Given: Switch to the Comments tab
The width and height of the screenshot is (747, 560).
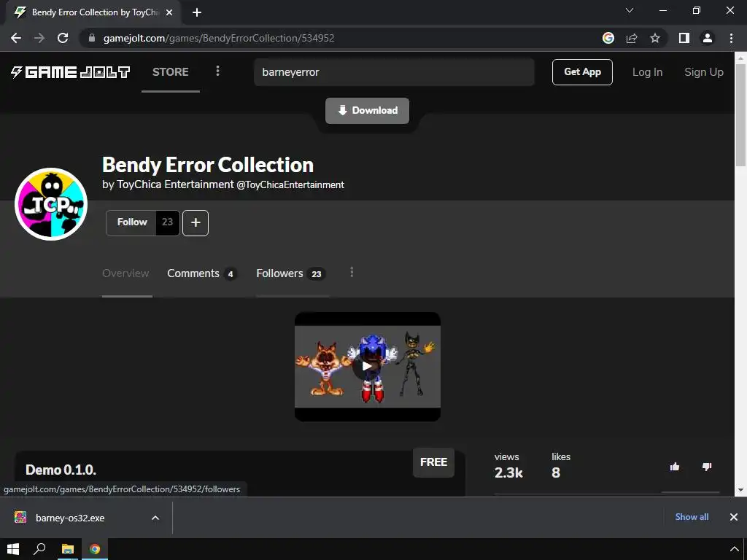Looking at the screenshot, I should (201, 273).
